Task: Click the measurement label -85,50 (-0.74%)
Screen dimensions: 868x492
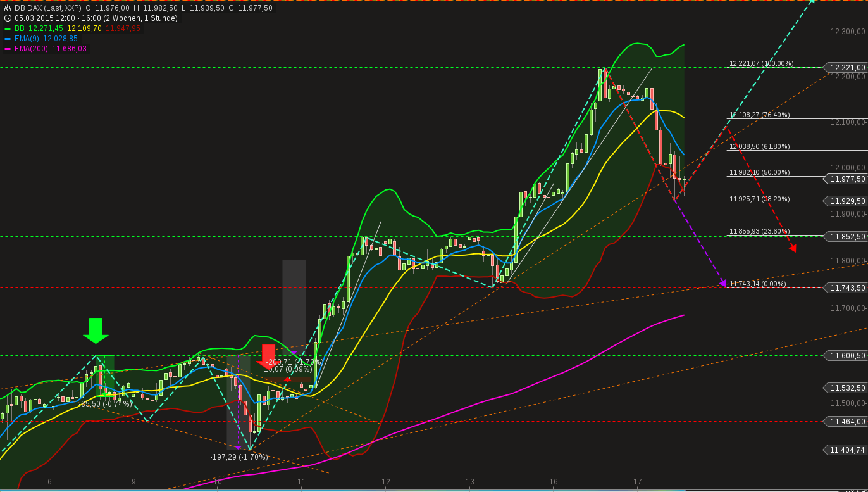Action: [104, 403]
